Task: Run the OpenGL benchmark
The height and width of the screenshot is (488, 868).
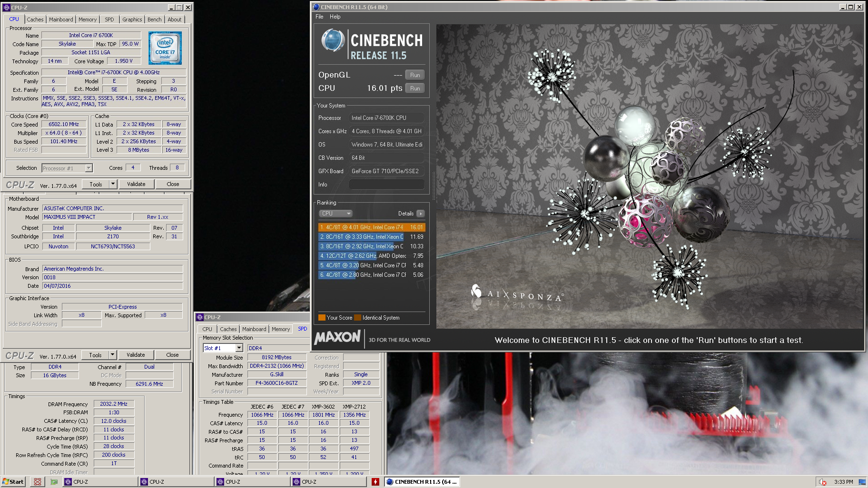Action: [415, 75]
